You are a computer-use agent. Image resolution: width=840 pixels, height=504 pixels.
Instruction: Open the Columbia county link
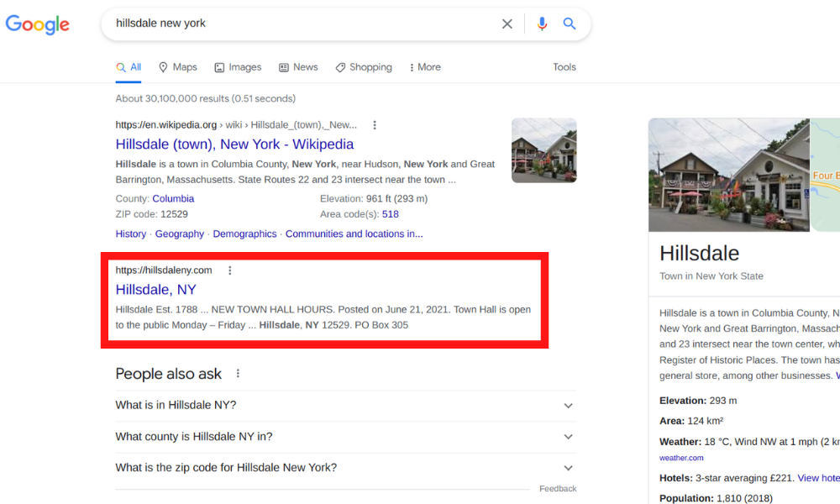(x=173, y=199)
